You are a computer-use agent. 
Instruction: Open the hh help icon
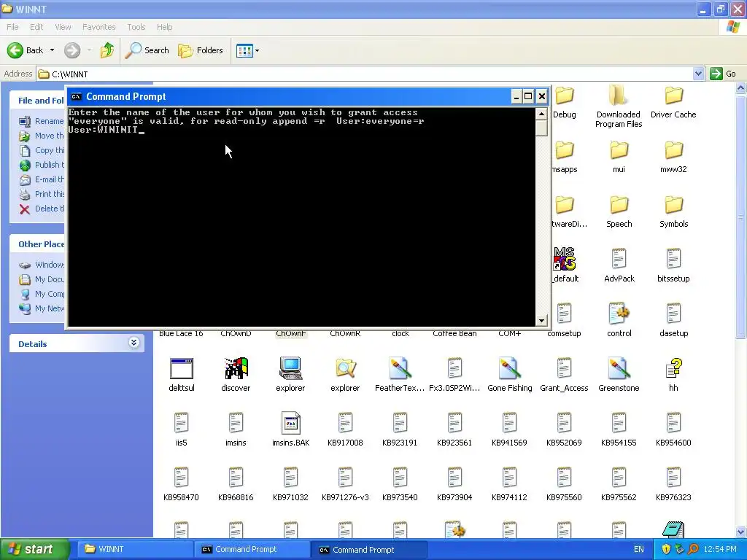click(x=673, y=368)
